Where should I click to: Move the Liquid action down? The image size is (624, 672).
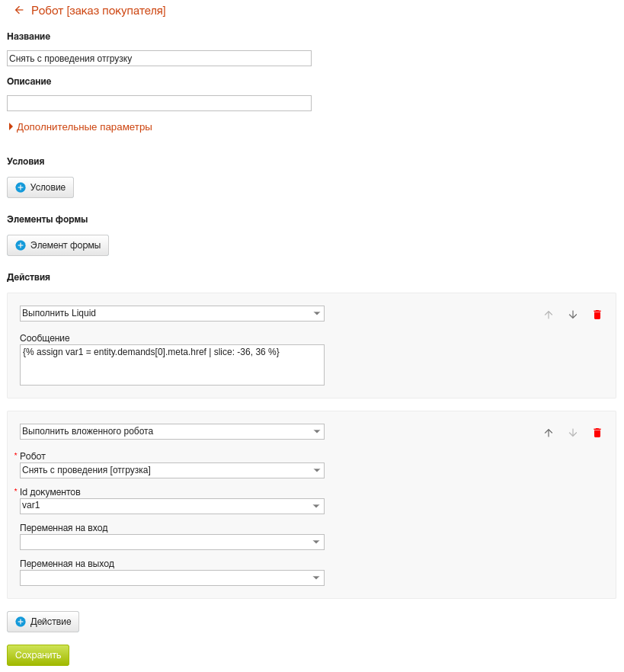[573, 315]
